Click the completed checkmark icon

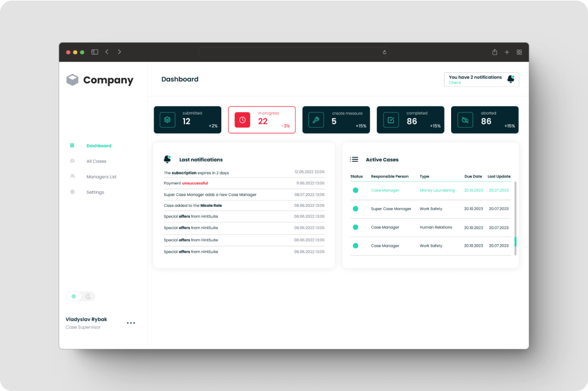click(x=390, y=120)
